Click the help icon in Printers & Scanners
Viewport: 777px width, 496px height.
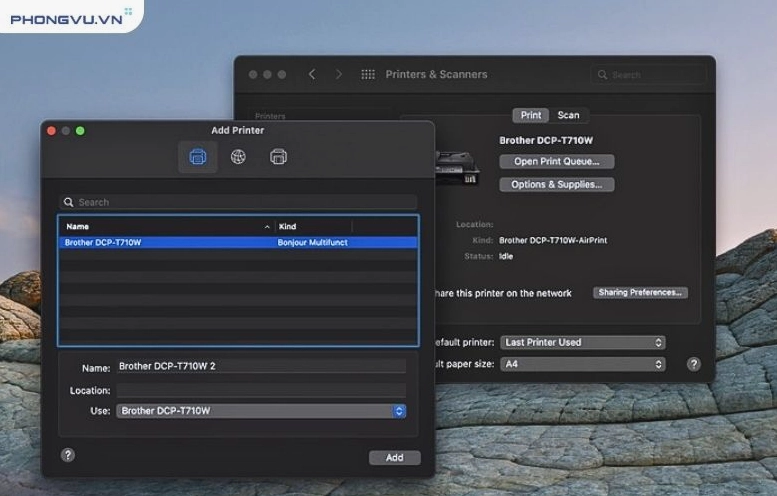[x=693, y=364]
